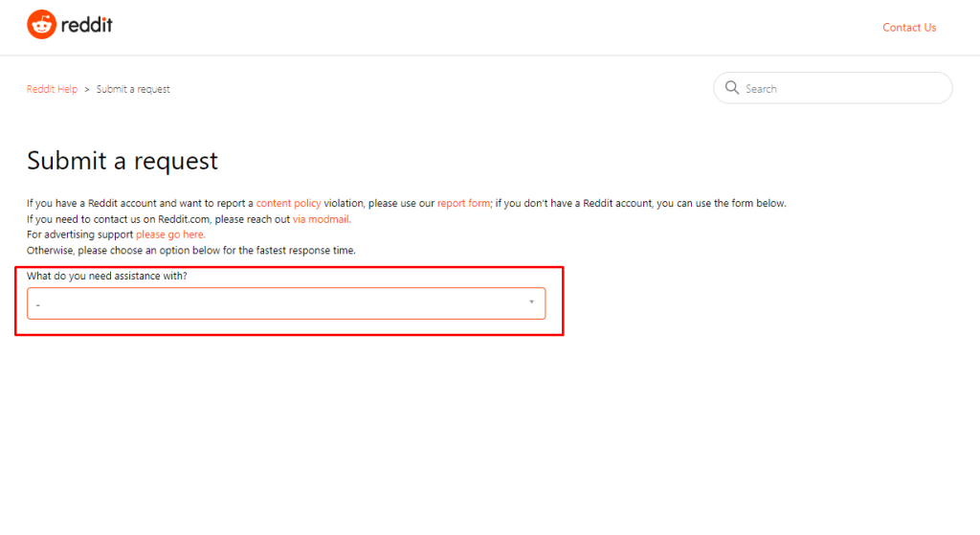This screenshot has width=980, height=535.
Task: Click the dropdown arrow in the assistance field
Action: point(531,302)
